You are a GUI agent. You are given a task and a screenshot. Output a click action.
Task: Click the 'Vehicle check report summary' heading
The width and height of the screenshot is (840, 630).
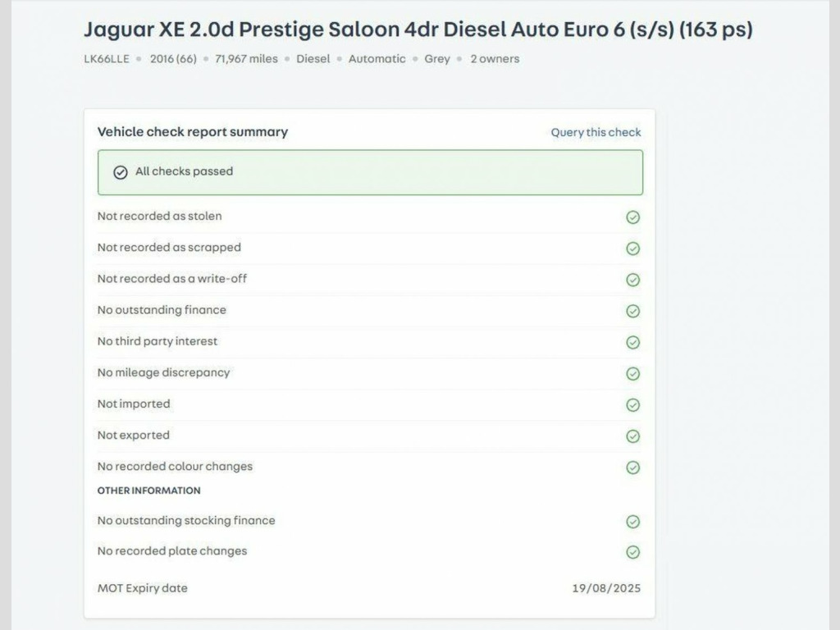point(193,132)
